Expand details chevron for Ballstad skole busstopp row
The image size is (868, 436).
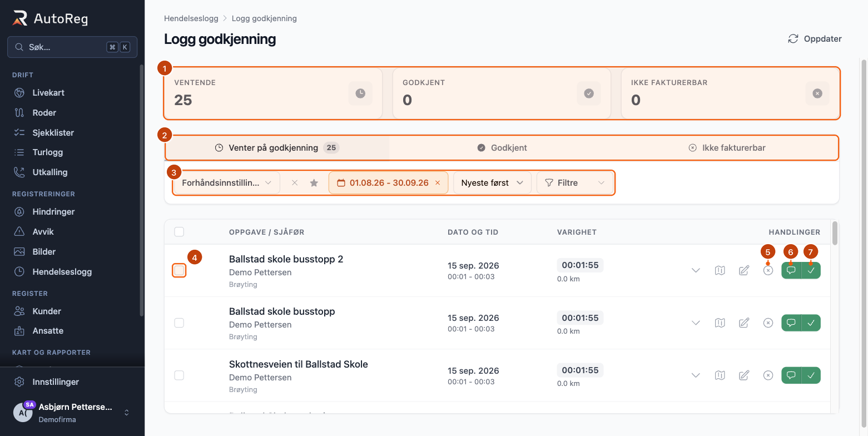click(x=696, y=323)
